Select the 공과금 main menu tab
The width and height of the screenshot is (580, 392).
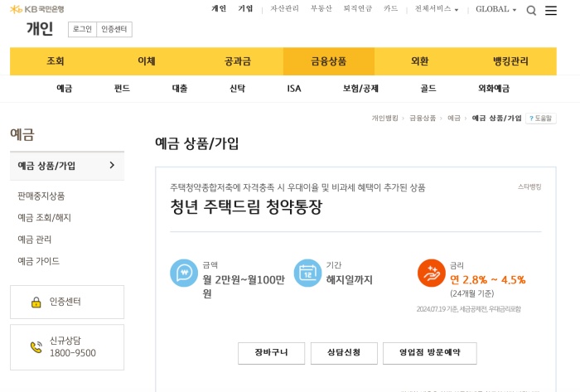[x=238, y=61]
